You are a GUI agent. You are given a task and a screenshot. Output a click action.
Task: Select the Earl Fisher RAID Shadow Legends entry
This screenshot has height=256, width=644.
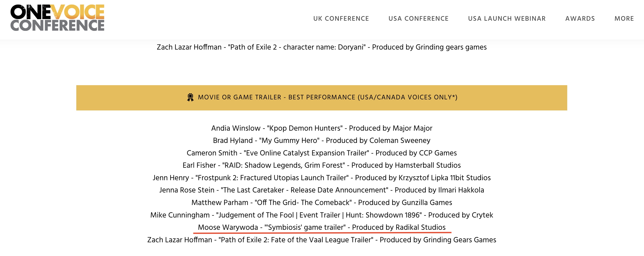click(322, 165)
